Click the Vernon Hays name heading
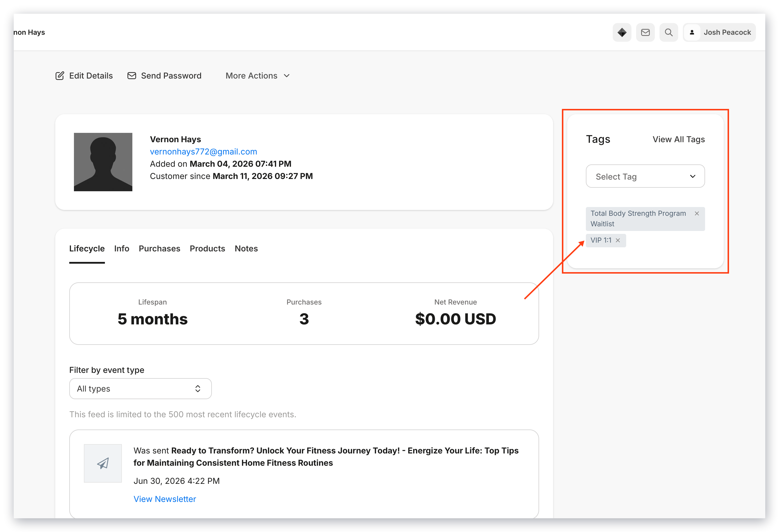 (x=175, y=139)
